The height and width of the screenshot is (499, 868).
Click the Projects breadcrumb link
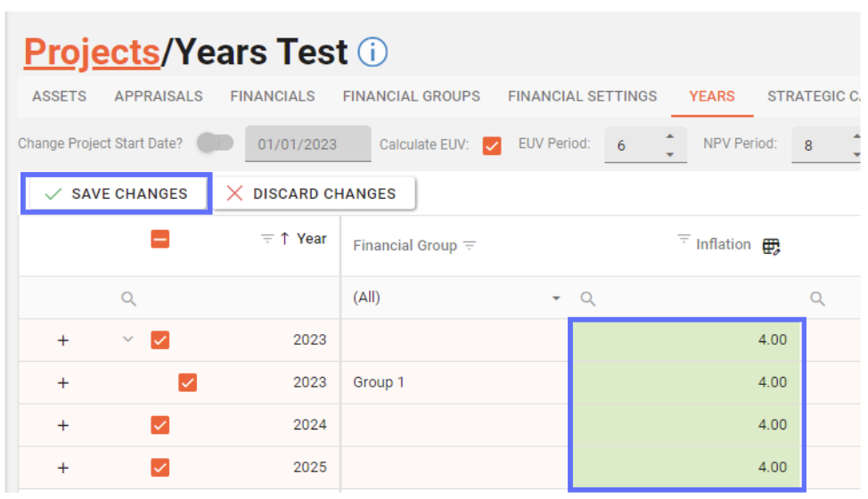point(91,53)
